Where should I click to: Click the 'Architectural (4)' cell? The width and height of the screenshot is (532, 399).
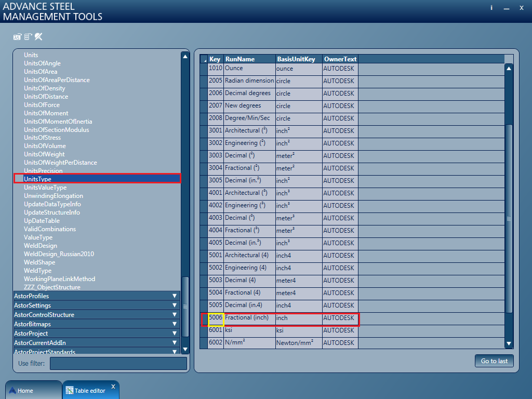250,256
